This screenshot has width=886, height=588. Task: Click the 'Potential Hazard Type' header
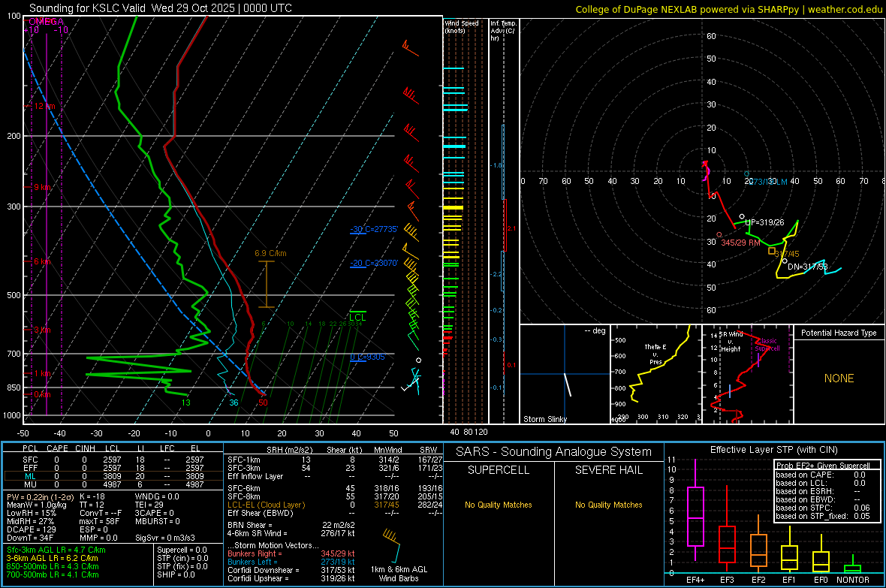[x=839, y=333]
